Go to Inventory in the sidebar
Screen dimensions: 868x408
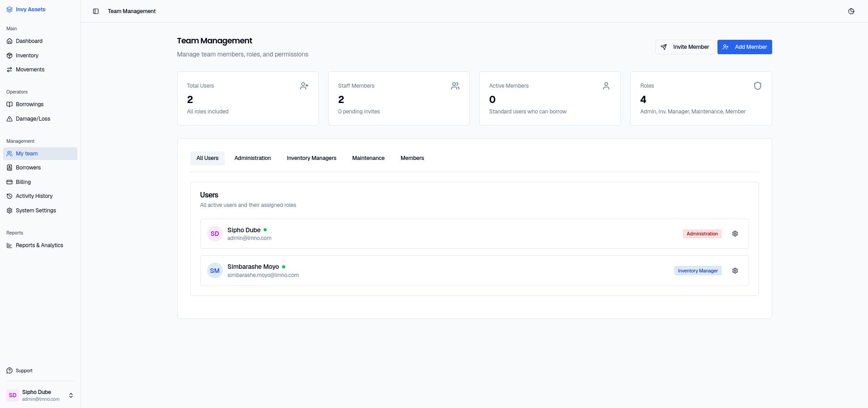pos(40,56)
